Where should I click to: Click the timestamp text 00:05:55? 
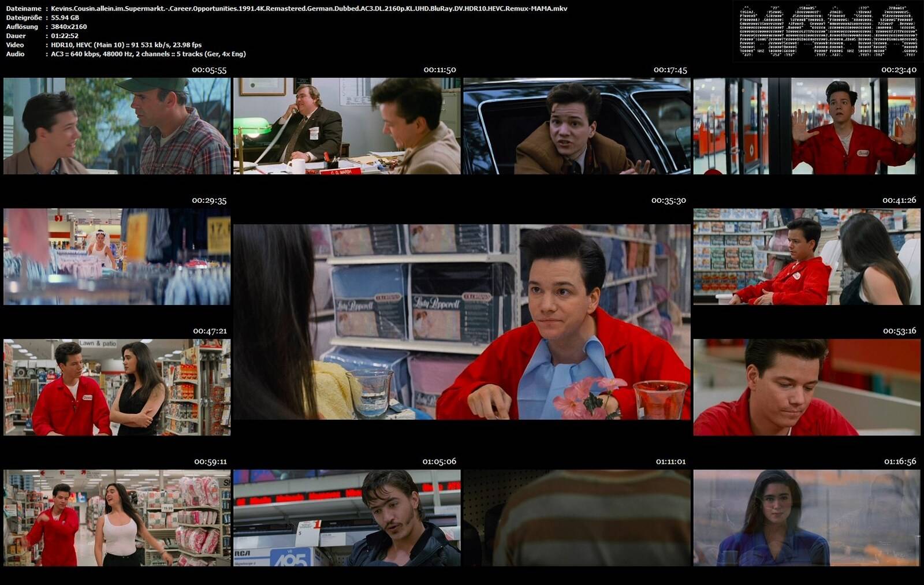coord(209,70)
